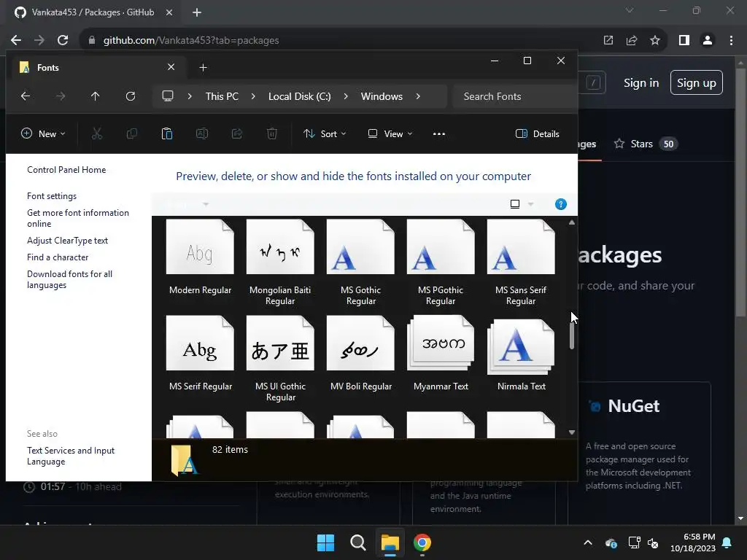747x560 pixels.
Task: Expand chevron after Windows in address bar
Action: [x=418, y=96]
